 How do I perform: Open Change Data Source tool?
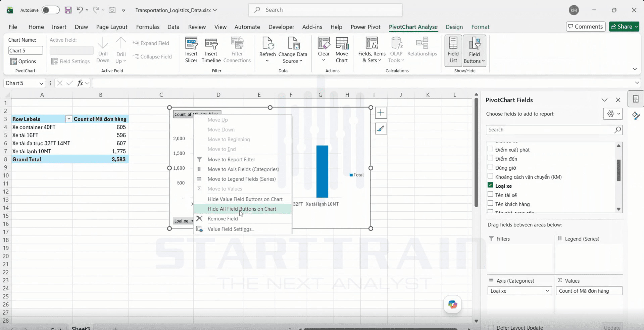[293, 50]
